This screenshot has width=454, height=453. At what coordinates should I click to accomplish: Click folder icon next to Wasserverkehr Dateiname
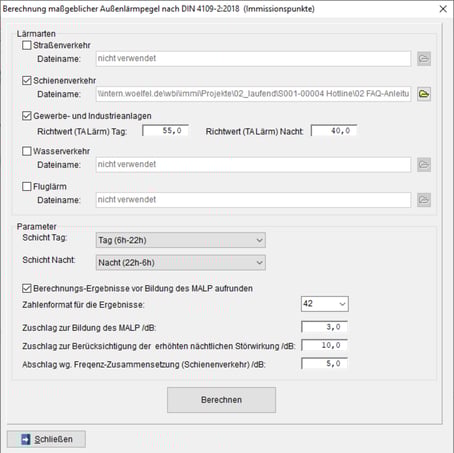click(424, 165)
